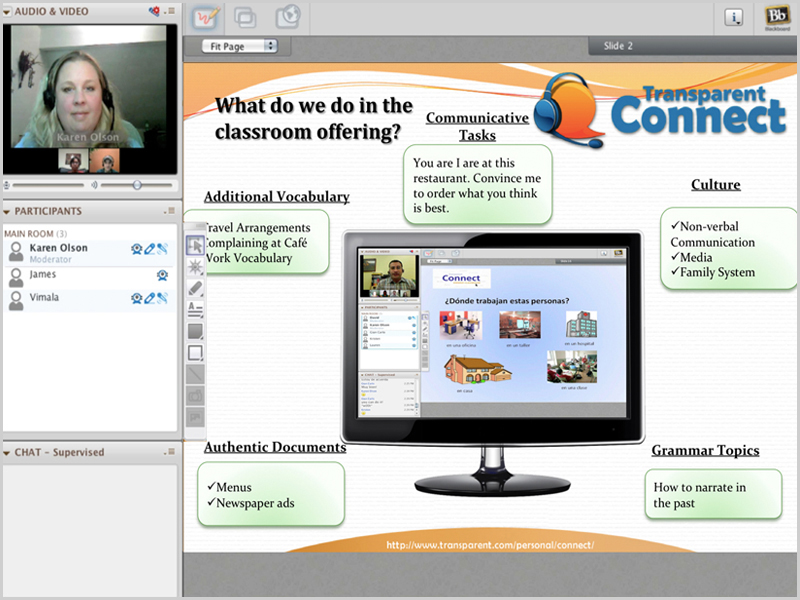This screenshot has height=600, width=800.
Task: Select participant James
Action: coord(90,278)
